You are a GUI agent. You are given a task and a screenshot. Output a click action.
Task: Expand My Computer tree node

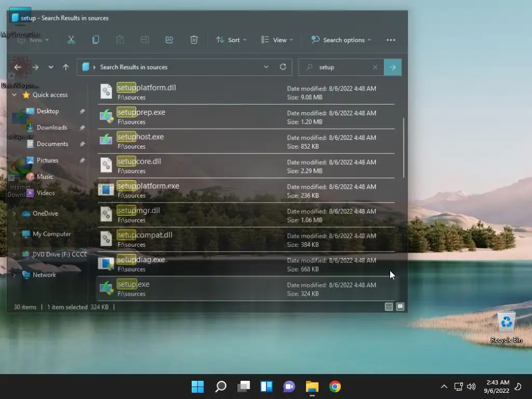pos(14,234)
